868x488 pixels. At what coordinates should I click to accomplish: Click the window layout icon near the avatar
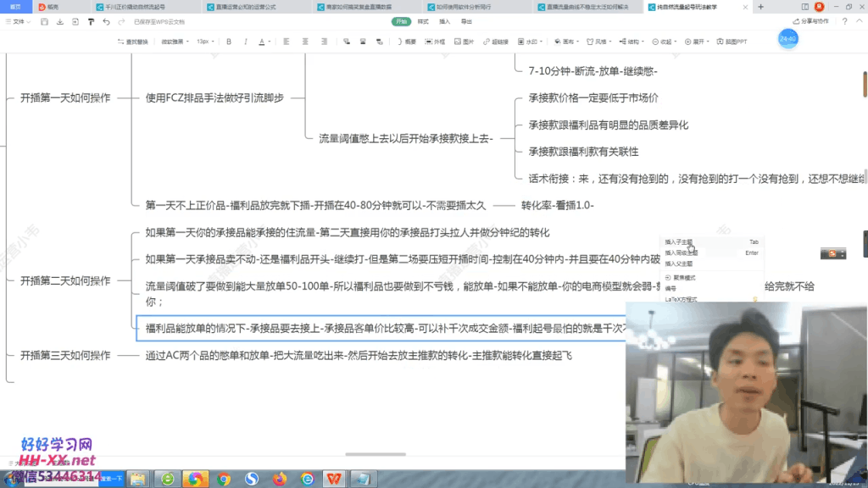coord(805,7)
